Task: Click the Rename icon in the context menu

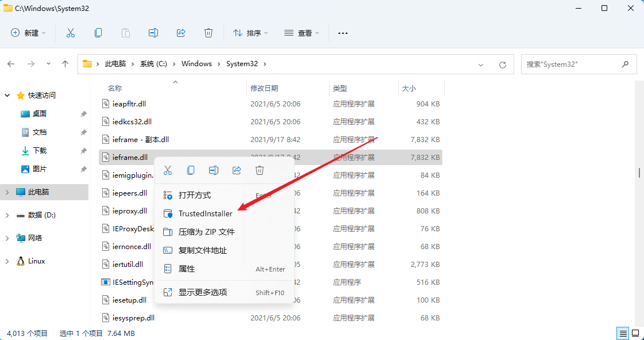Action: [214, 170]
